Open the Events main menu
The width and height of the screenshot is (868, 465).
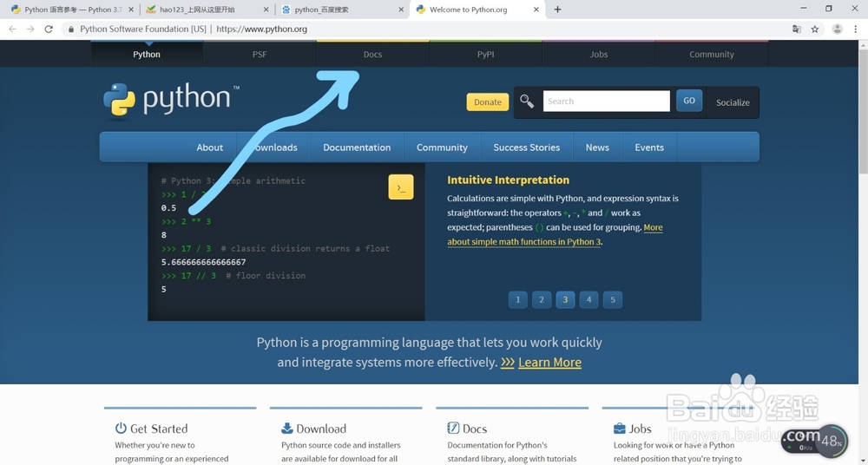[649, 147]
